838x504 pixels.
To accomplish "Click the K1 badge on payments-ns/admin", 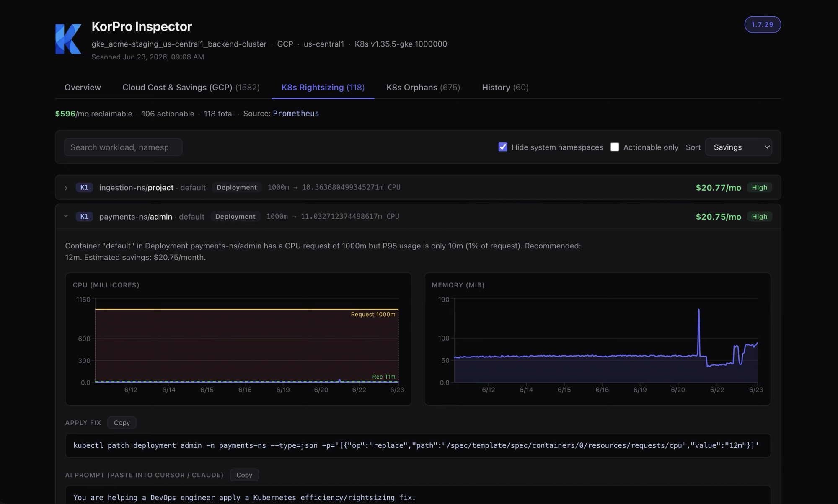I will (x=84, y=216).
